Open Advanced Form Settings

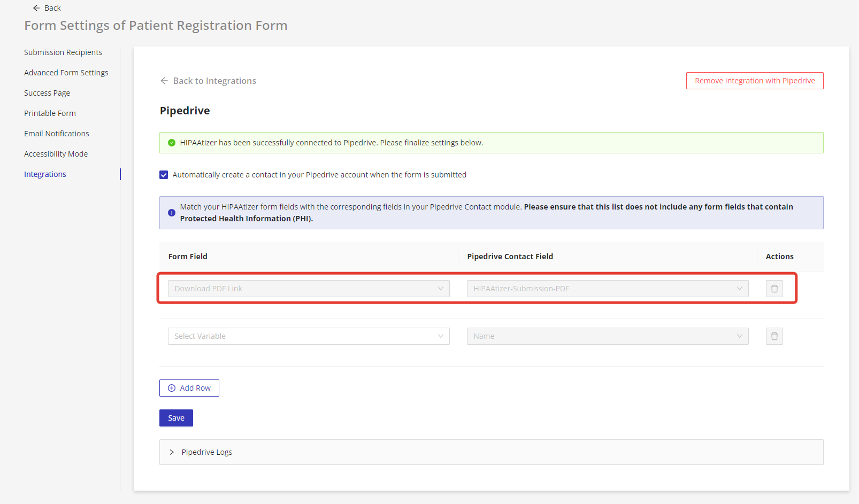click(66, 73)
